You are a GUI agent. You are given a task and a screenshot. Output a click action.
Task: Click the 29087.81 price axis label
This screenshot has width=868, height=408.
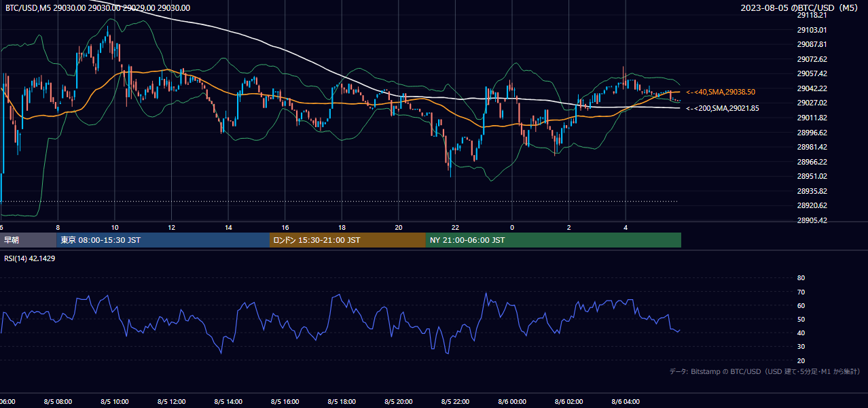tap(812, 44)
